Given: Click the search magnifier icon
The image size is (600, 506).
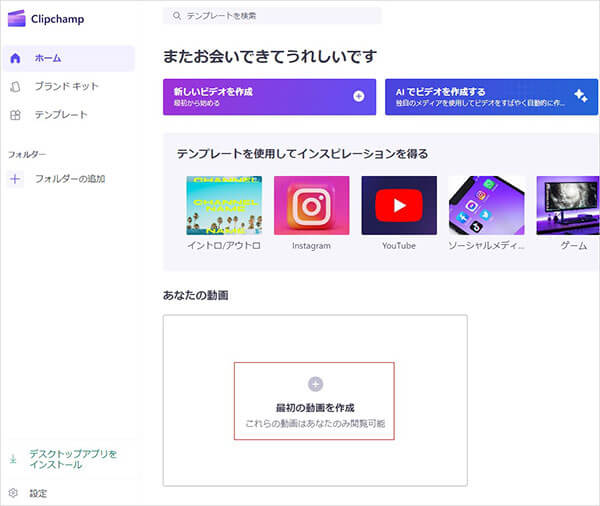Looking at the screenshot, I should (x=177, y=16).
